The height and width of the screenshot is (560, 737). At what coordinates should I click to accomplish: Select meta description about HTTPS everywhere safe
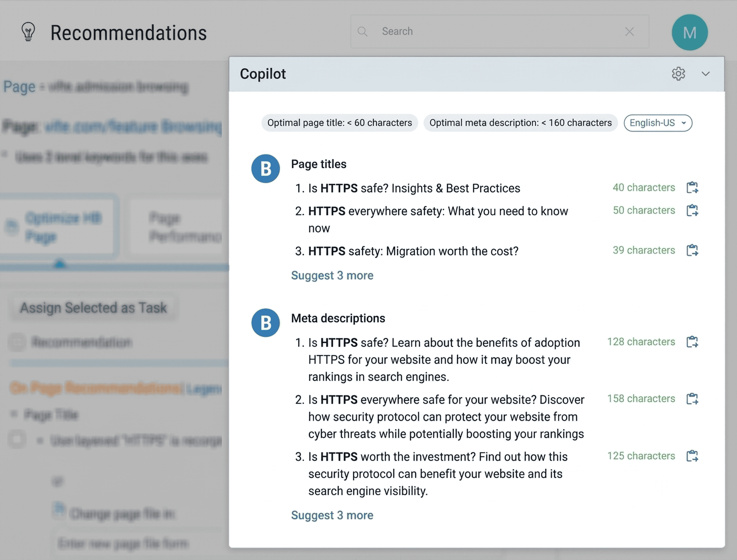coord(446,417)
